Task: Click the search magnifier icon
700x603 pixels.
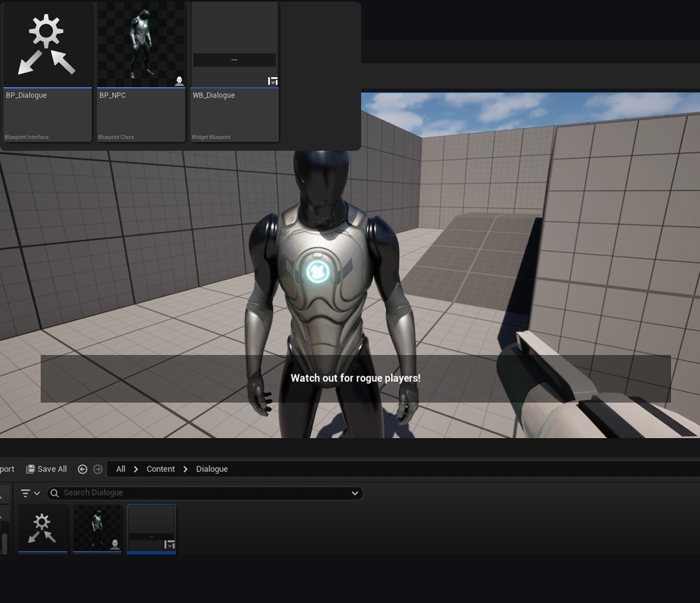Action: pyautogui.click(x=54, y=493)
